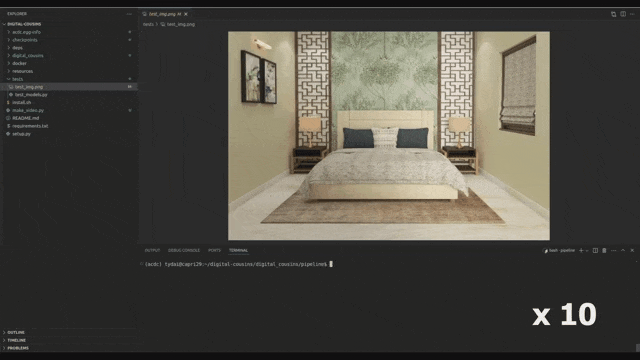The image size is (640, 360).
Task: Split editor right icon
Action: (x=623, y=14)
